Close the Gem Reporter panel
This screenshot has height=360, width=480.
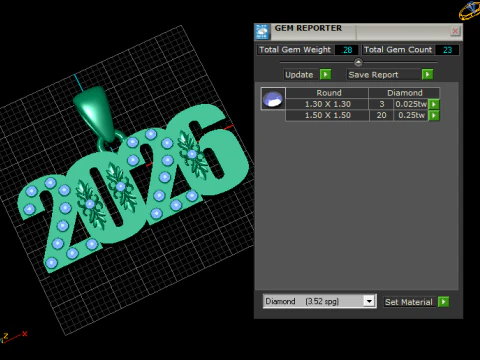(x=455, y=31)
